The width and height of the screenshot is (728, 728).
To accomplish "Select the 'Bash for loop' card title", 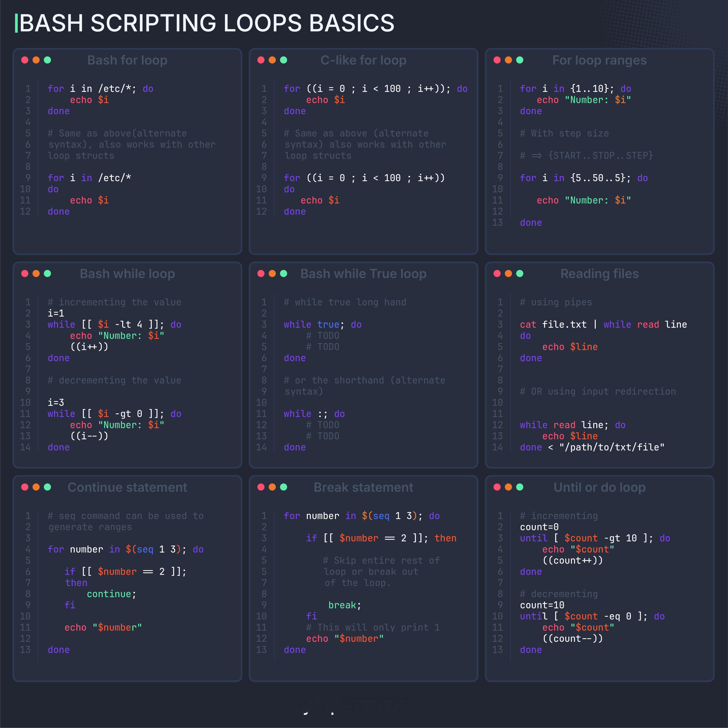I will [x=127, y=60].
